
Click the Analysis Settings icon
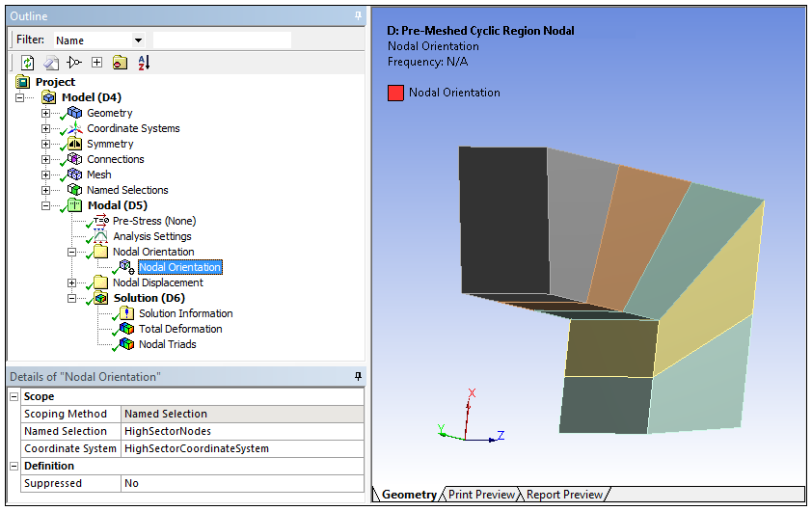point(100,236)
